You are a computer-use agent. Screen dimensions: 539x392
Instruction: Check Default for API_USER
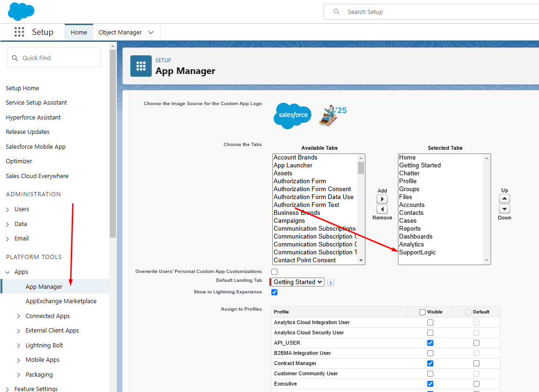(x=476, y=343)
